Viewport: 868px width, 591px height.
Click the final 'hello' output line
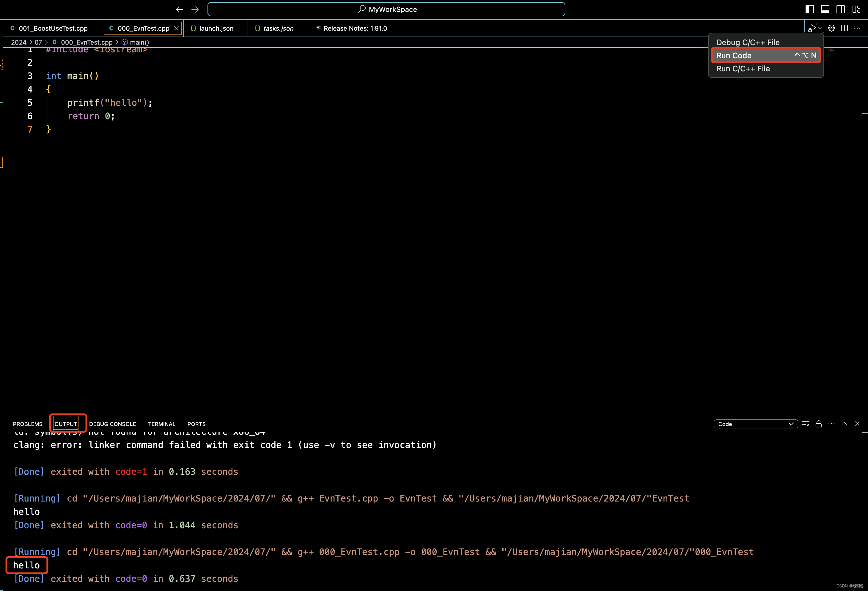(26, 565)
